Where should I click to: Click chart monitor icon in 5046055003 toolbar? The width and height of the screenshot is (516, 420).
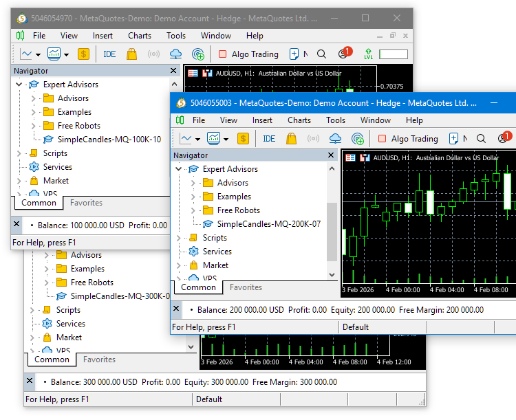point(213,138)
